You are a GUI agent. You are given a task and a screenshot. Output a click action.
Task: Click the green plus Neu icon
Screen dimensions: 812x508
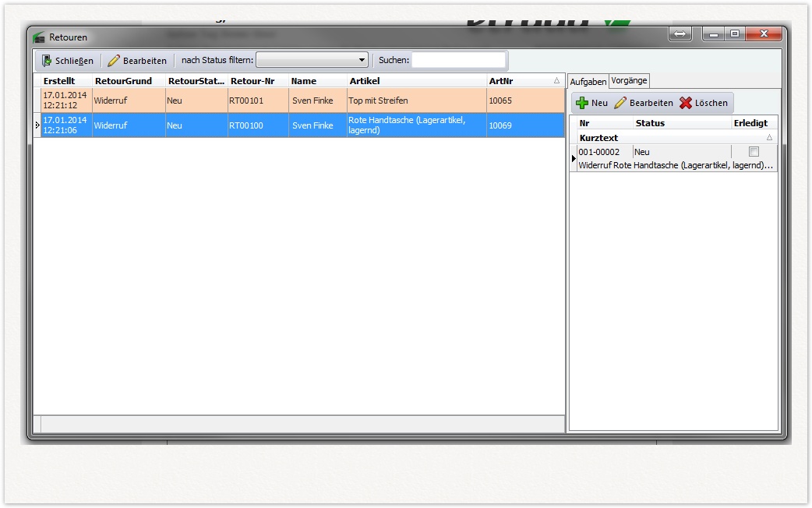pyautogui.click(x=582, y=103)
